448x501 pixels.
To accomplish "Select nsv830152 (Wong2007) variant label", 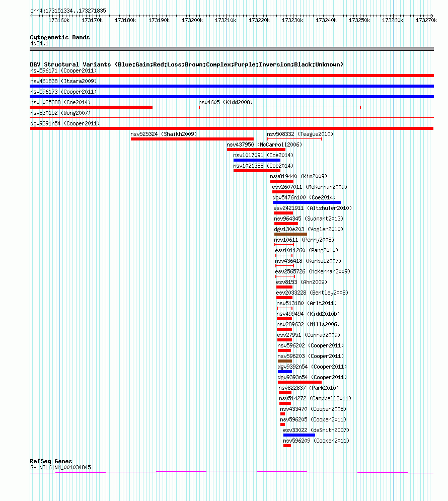I will [60, 113].
